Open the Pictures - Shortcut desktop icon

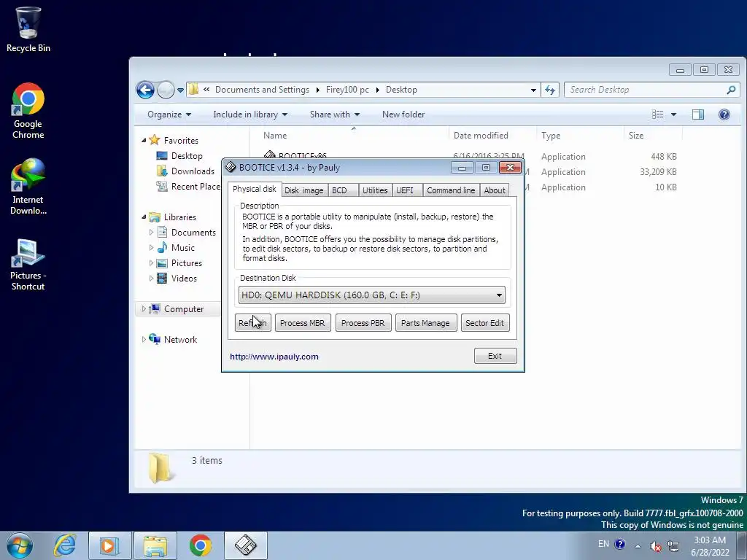click(x=28, y=264)
